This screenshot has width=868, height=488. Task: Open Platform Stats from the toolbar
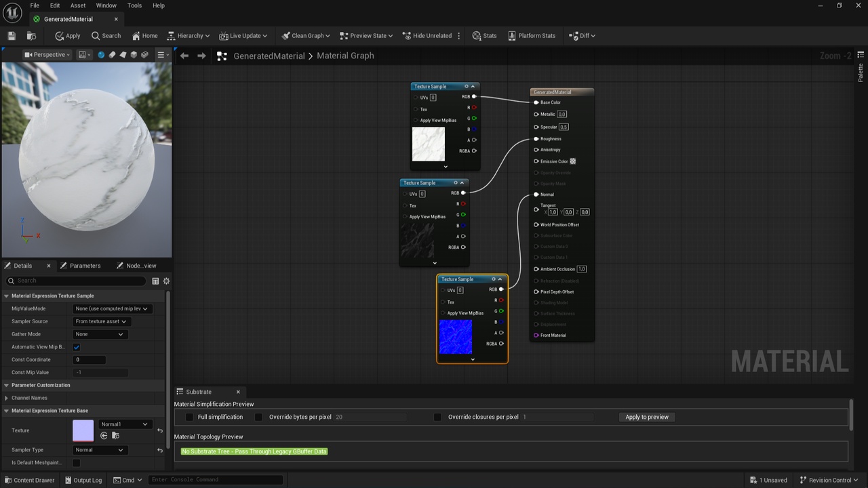point(531,36)
